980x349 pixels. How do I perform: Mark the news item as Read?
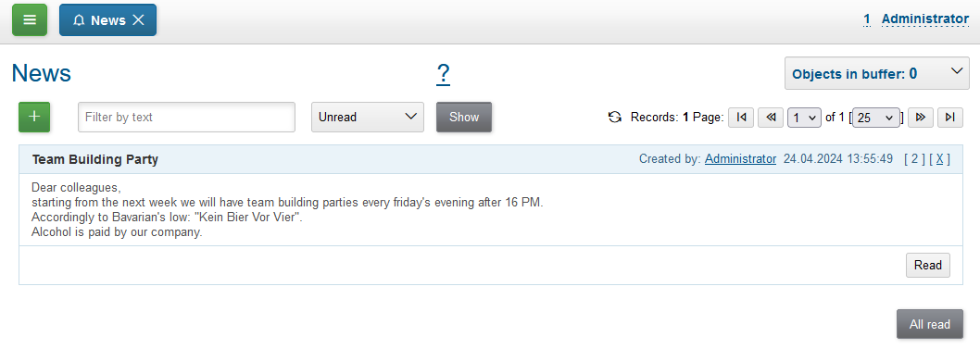tap(928, 266)
